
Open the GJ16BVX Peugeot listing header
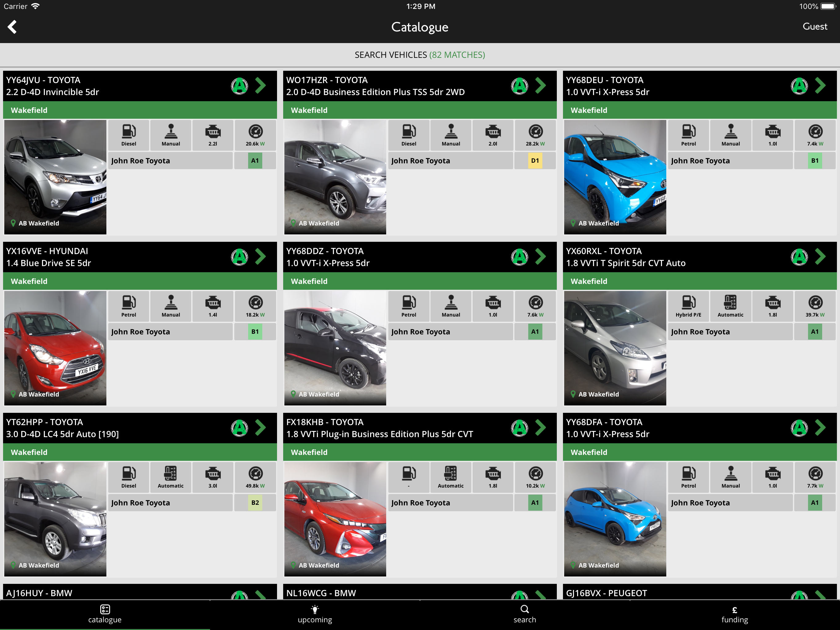click(x=700, y=592)
